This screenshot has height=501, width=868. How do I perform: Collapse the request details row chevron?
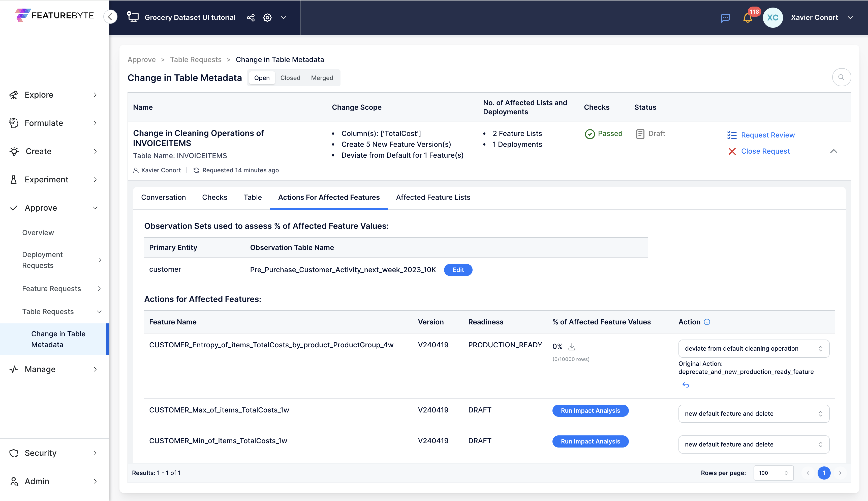coord(833,151)
